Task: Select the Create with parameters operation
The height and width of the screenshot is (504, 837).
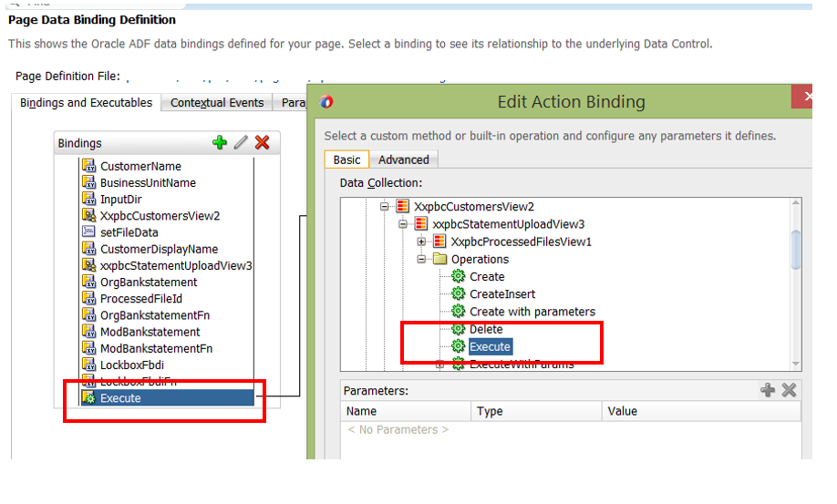Action: [532, 312]
